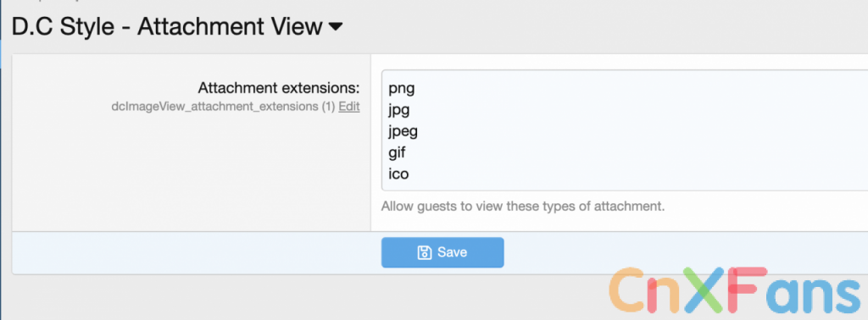868x320 pixels.
Task: Click the 'Cn' part of the watermark
Action: 644,290
